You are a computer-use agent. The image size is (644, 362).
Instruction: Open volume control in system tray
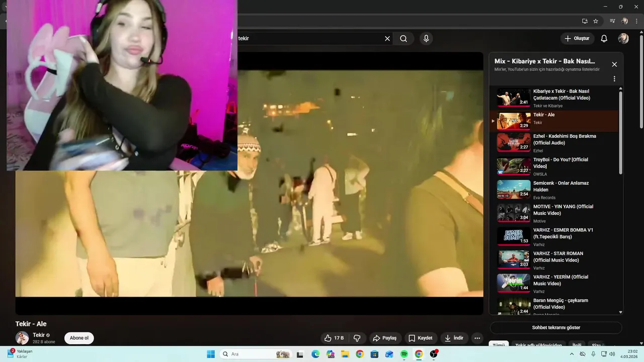[x=612, y=354]
